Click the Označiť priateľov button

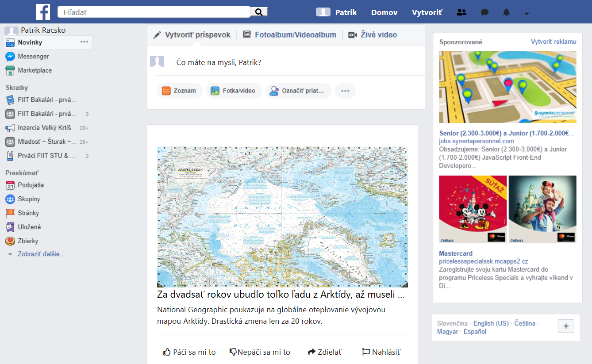click(x=298, y=91)
